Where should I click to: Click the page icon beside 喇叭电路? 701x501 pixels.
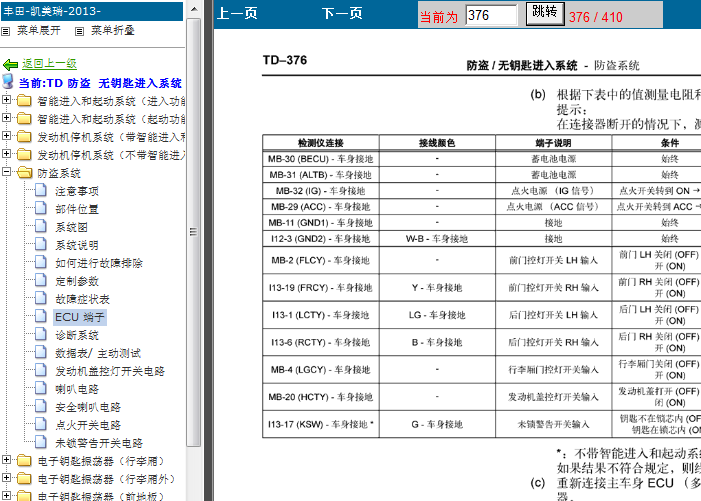pos(41,388)
